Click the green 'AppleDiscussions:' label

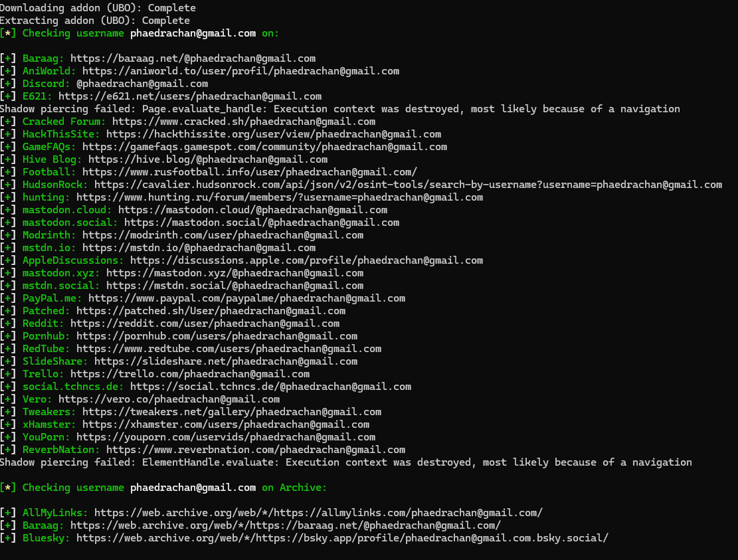[73, 260]
